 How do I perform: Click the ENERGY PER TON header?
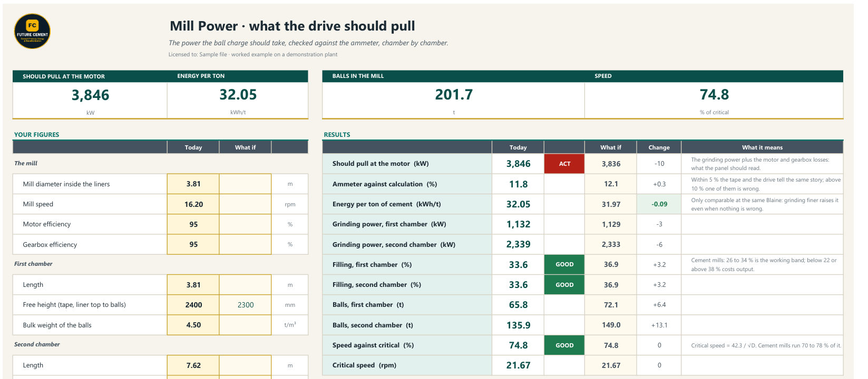click(201, 76)
